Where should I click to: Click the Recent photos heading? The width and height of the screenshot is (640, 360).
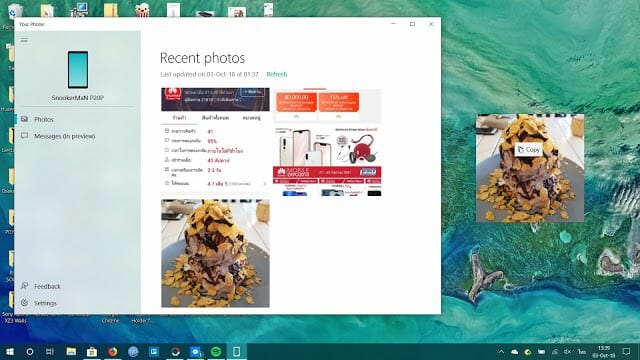click(x=202, y=58)
